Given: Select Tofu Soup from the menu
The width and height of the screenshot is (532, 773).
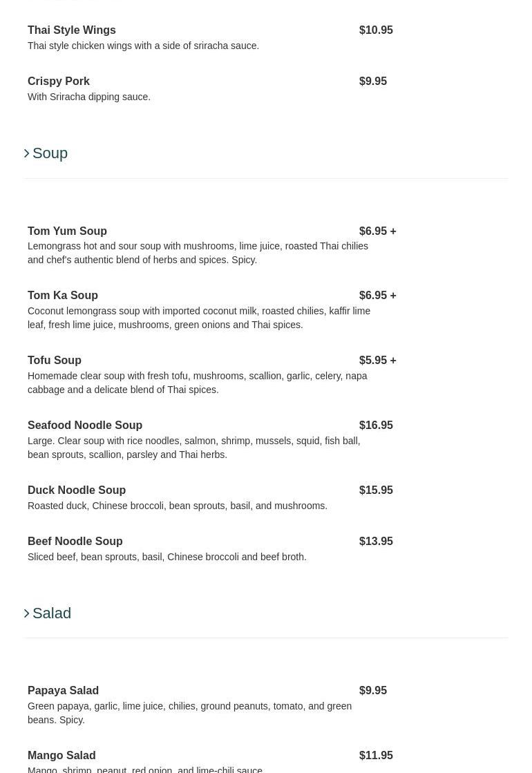Looking at the screenshot, I should (x=55, y=361).
